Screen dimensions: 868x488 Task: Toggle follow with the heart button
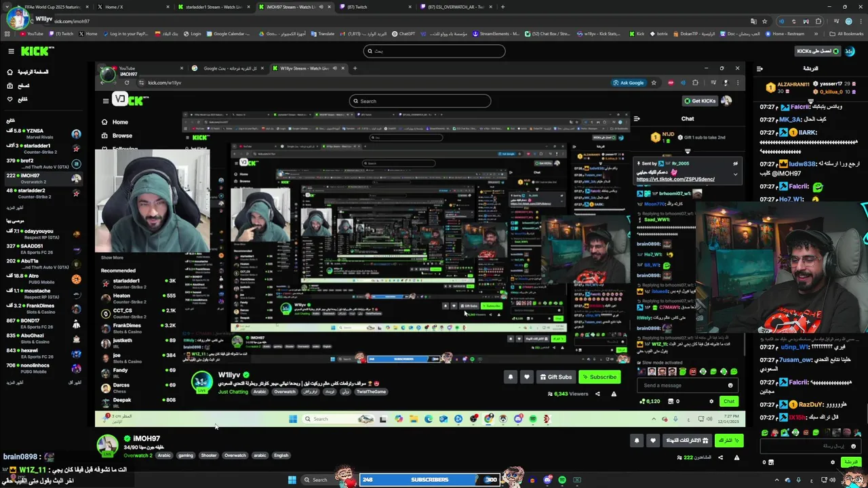pos(653,441)
